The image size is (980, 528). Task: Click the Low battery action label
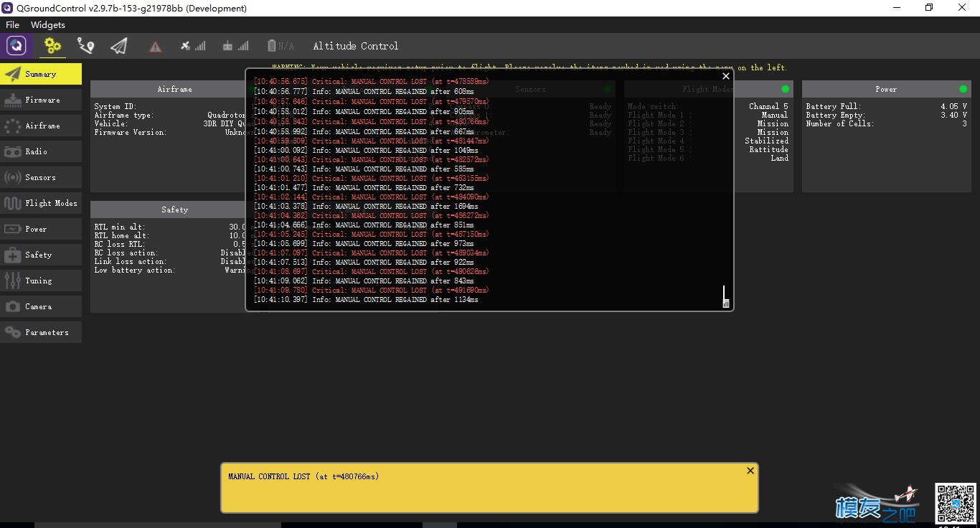point(135,270)
